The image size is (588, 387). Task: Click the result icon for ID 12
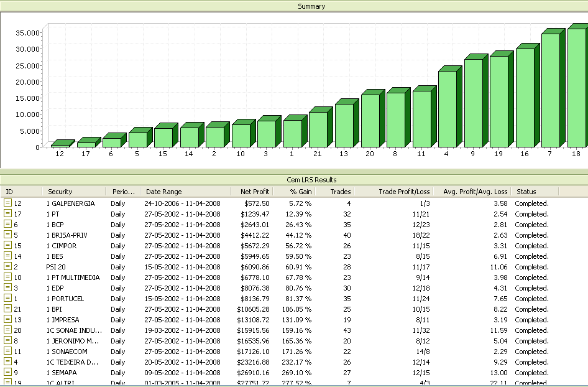(7, 203)
